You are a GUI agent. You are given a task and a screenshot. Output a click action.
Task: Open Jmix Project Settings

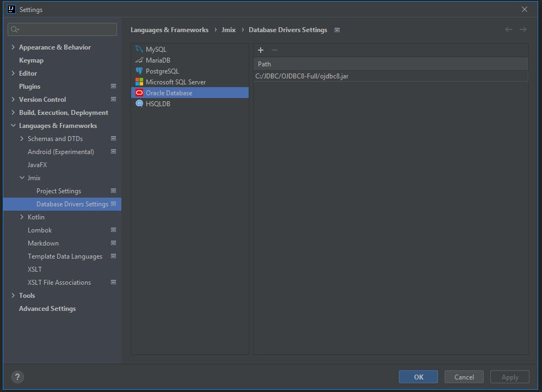tap(59, 191)
